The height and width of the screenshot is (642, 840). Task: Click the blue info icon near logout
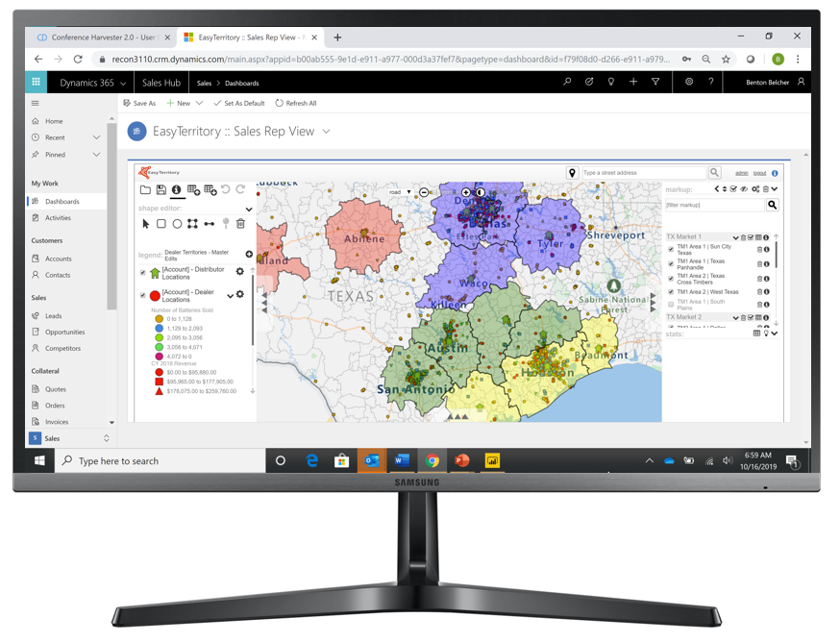[775, 173]
